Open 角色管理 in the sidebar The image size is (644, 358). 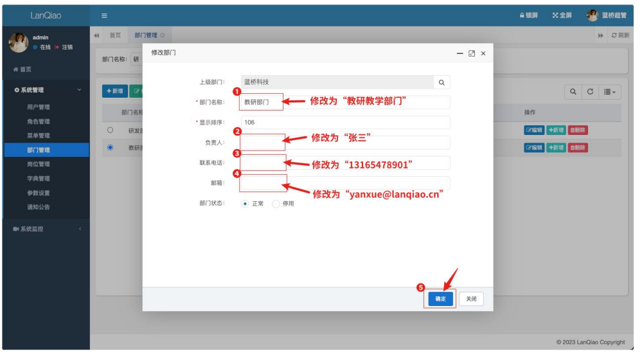(x=38, y=121)
